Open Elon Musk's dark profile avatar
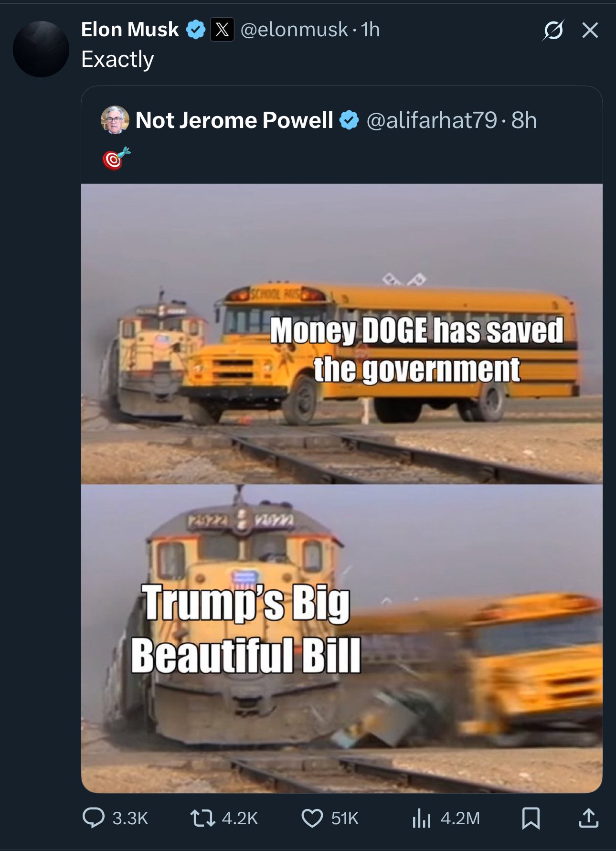This screenshot has width=616, height=851. coord(41,49)
